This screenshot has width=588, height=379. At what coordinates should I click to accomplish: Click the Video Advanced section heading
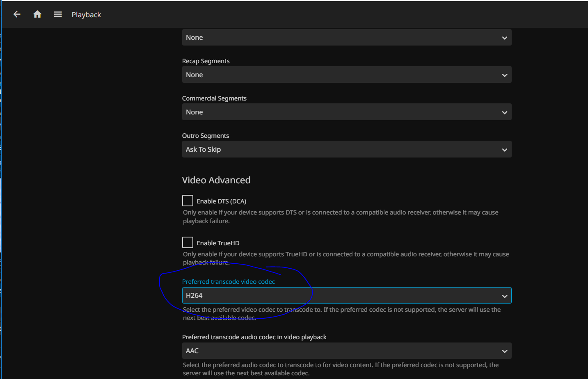click(x=216, y=180)
